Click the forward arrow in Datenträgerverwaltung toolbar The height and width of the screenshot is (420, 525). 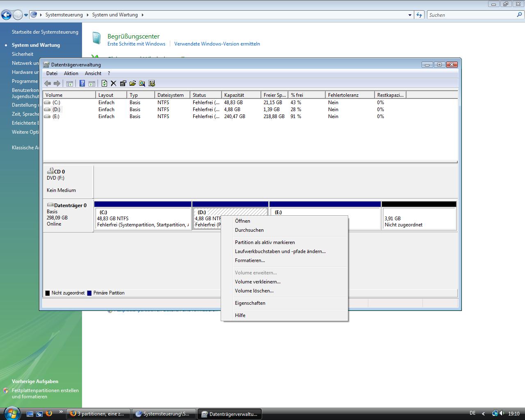point(57,83)
